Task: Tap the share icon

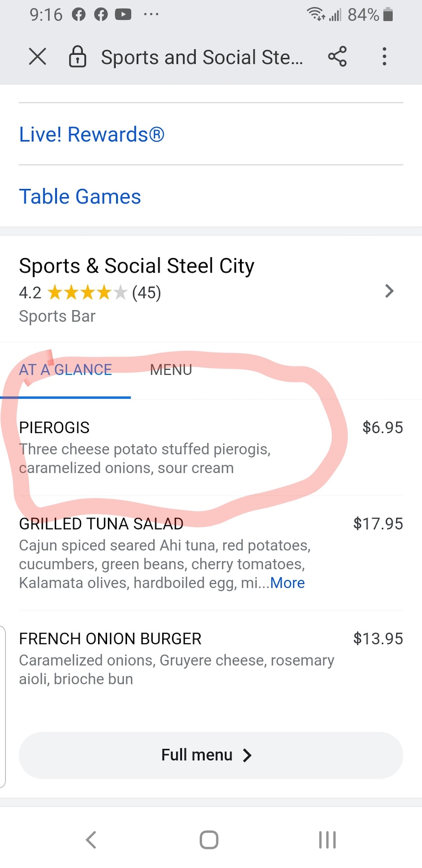Action: coord(337,57)
